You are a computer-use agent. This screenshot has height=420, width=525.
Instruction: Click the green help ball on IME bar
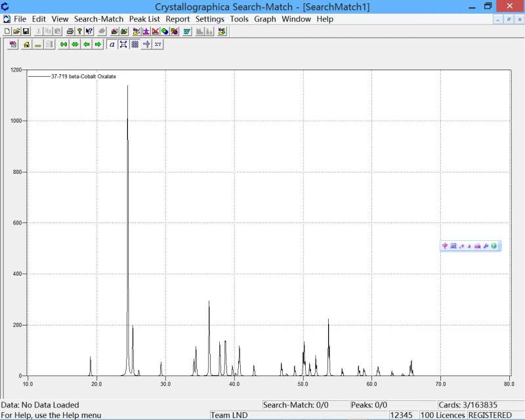pyautogui.click(x=494, y=246)
